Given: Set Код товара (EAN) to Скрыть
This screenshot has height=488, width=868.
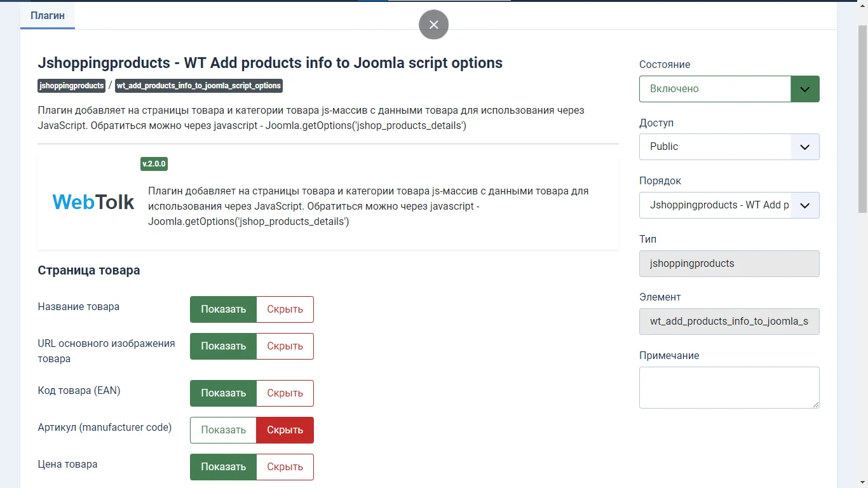Looking at the screenshot, I should pos(285,393).
